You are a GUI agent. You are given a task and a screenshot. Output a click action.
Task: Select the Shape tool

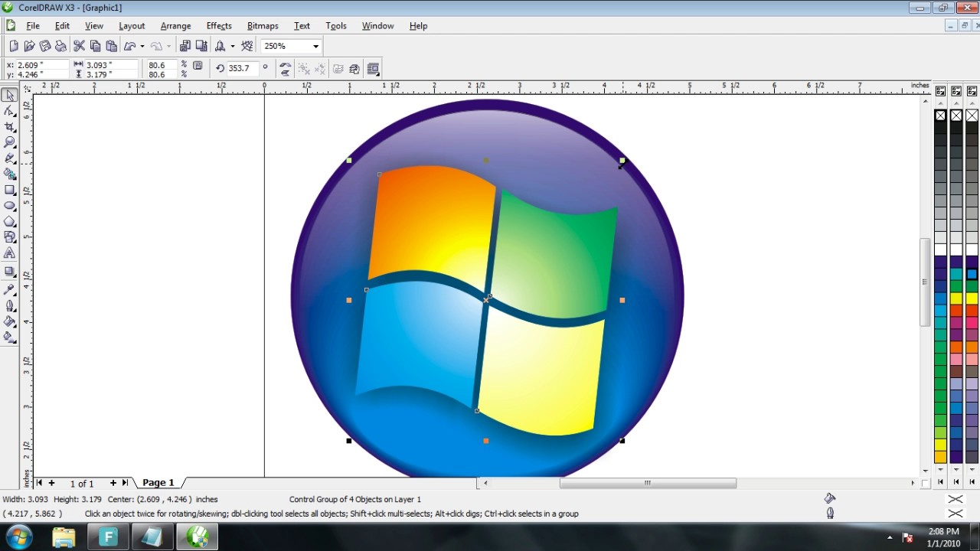pyautogui.click(x=9, y=111)
